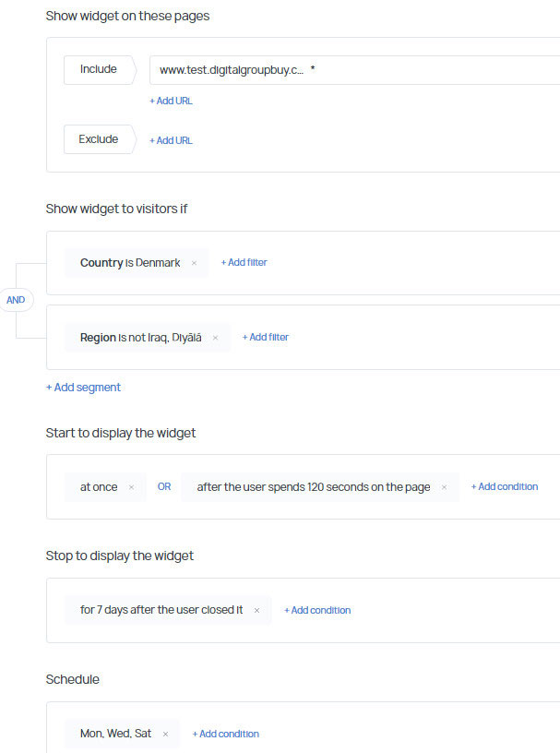Click the Include tag button
Image resolution: width=560 pixels, height=753 pixels.
pos(99,69)
